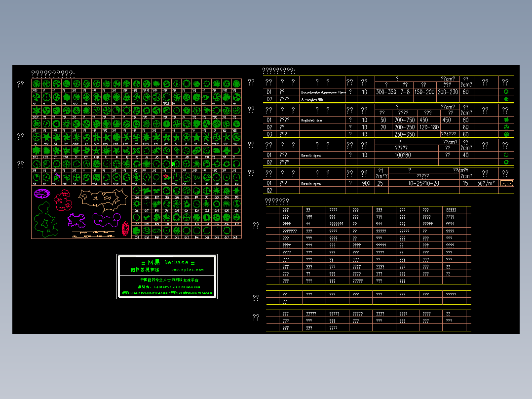The height and width of the screenshot is (399, 532).
Task: Select the '900' quantity cell
Action: pos(366,183)
